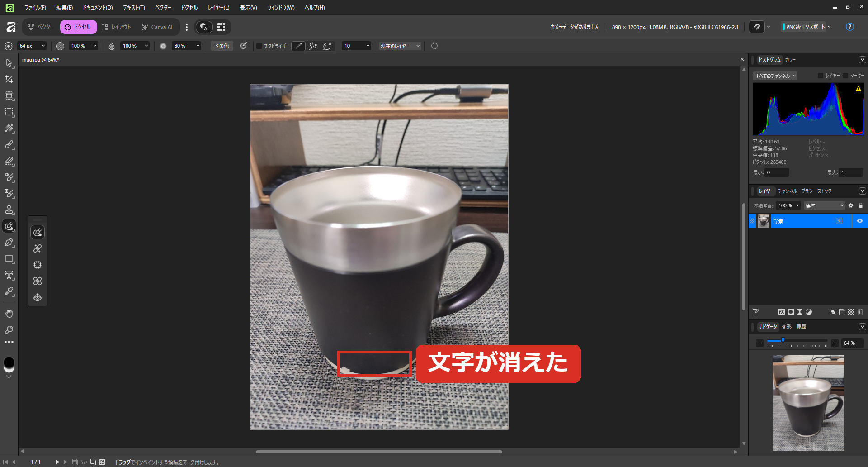Select the Paint Brush tool
The width and height of the screenshot is (868, 467).
[9, 145]
